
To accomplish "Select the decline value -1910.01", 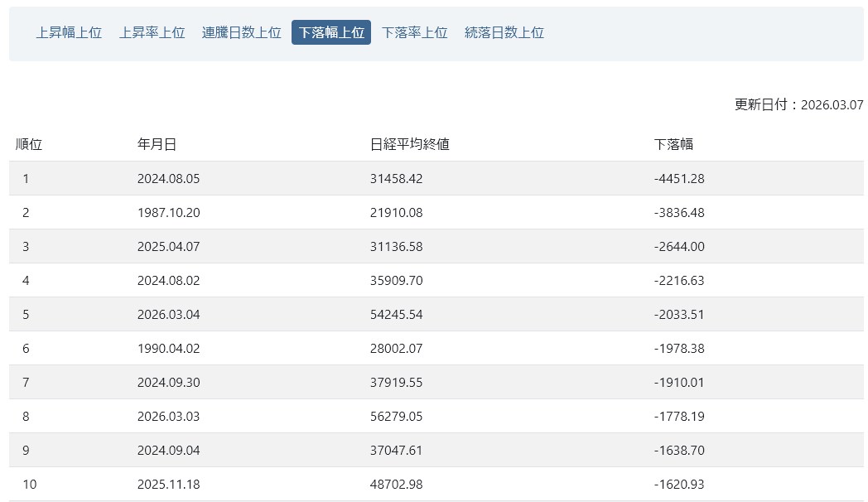I will pyautogui.click(x=678, y=382).
